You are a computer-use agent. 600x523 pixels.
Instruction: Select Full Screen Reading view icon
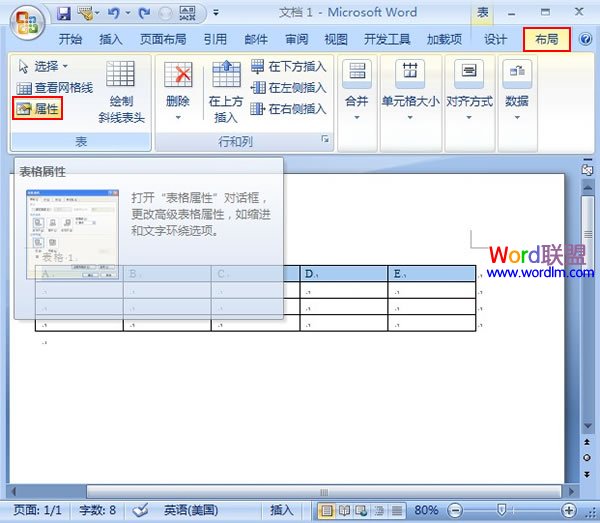click(x=344, y=510)
